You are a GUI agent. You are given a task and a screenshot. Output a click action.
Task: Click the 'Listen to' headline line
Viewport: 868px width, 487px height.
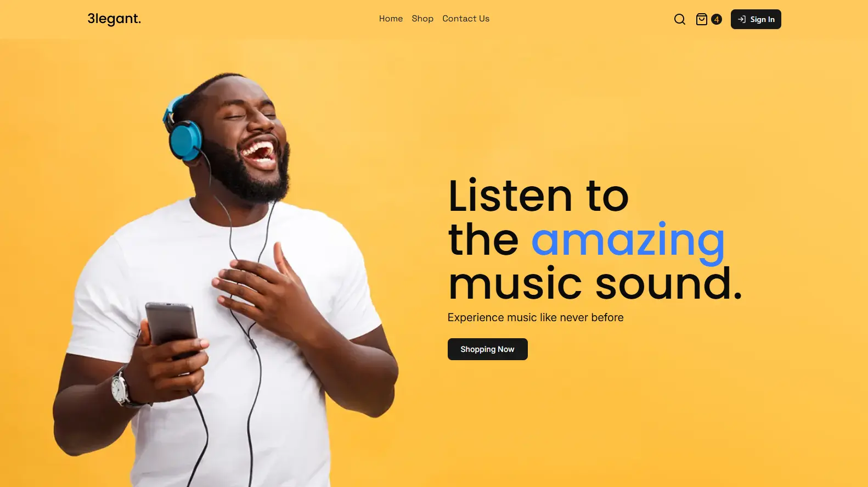(x=538, y=195)
